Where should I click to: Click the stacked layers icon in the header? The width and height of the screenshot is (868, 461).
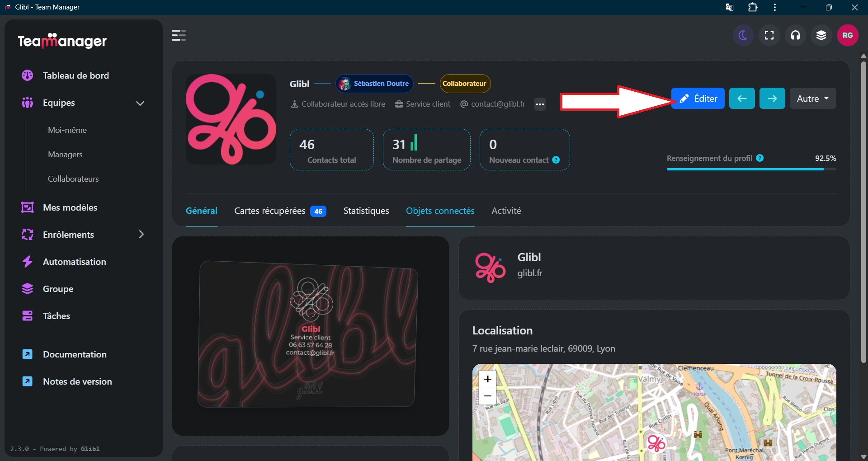821,35
